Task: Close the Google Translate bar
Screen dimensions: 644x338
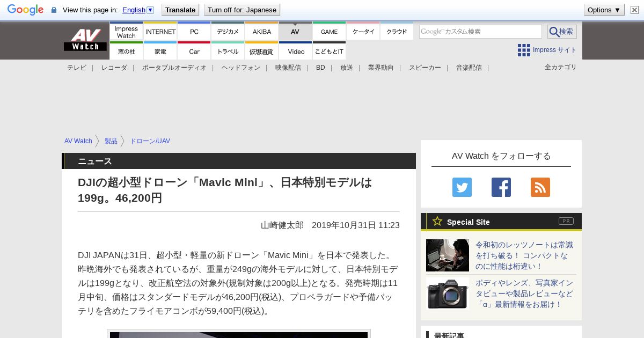Action: [x=634, y=10]
